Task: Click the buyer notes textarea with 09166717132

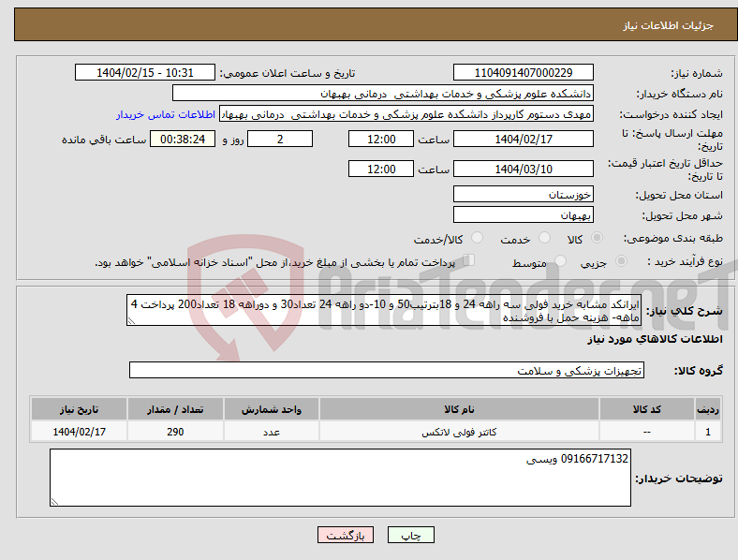Action: point(340,478)
